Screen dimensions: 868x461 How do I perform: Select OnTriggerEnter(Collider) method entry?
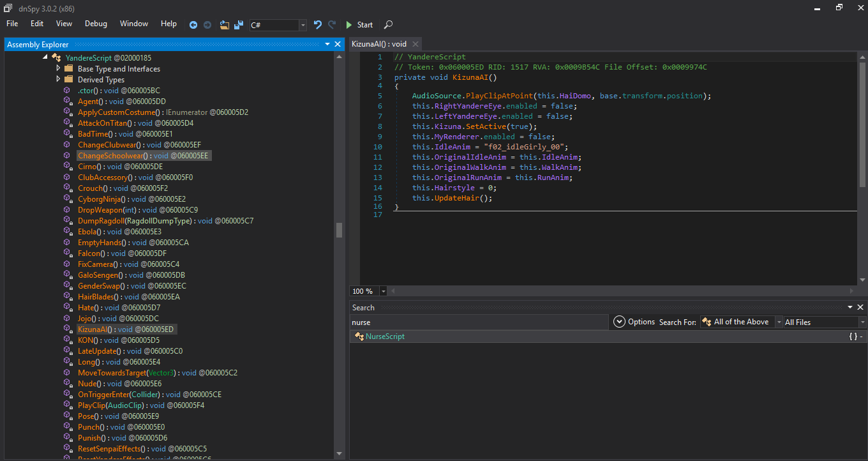click(x=149, y=395)
